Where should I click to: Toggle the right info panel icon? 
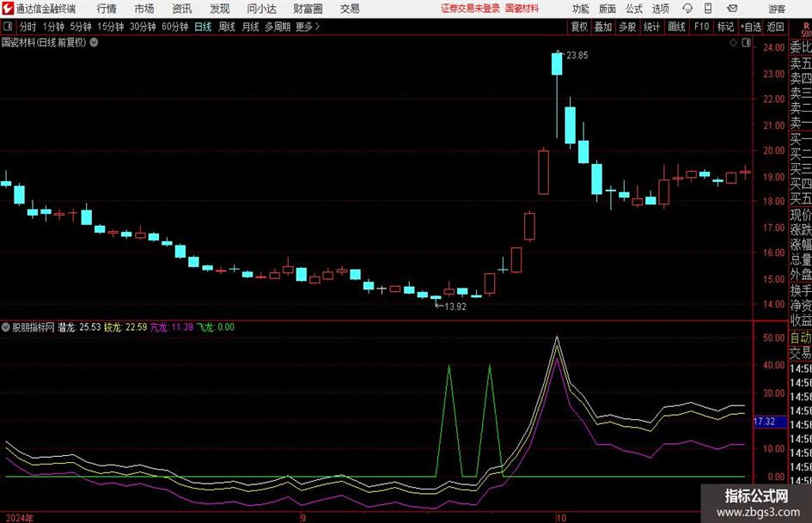[746, 43]
